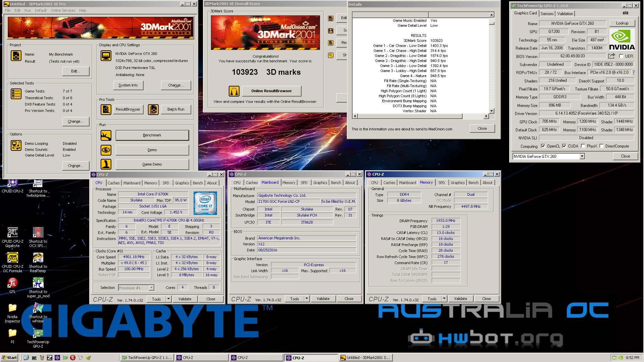Click the Project icon in 3DMark2001
This screenshot has width=644, height=362.
click(16, 55)
